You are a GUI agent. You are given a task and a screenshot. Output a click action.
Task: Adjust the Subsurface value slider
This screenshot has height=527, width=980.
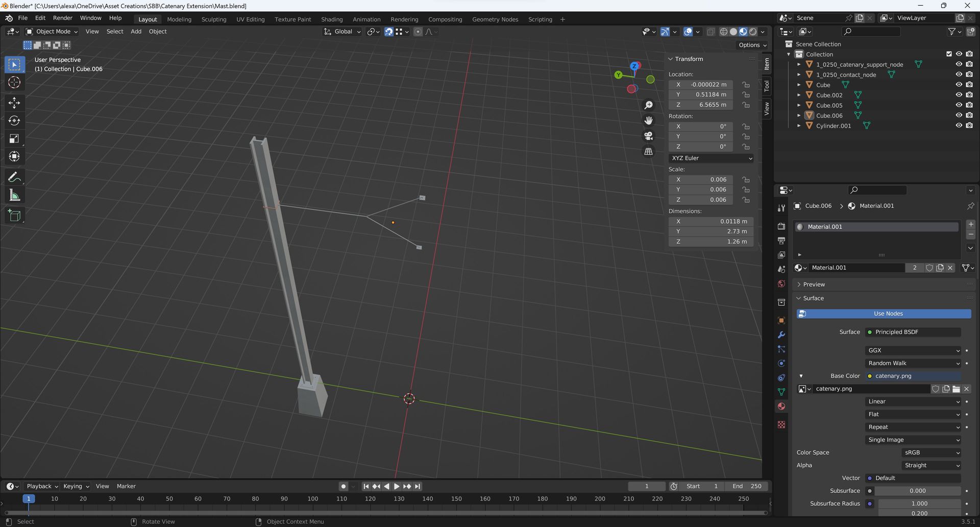coord(917,491)
